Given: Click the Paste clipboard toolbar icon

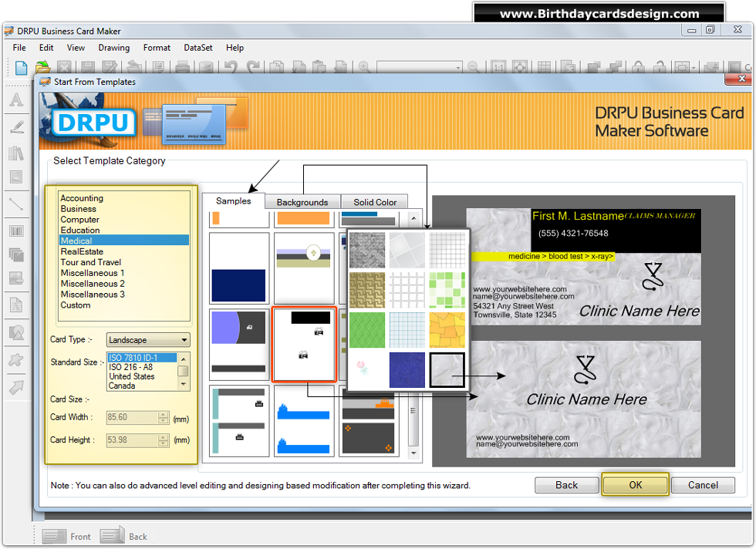Looking at the screenshot, I should point(318,67).
